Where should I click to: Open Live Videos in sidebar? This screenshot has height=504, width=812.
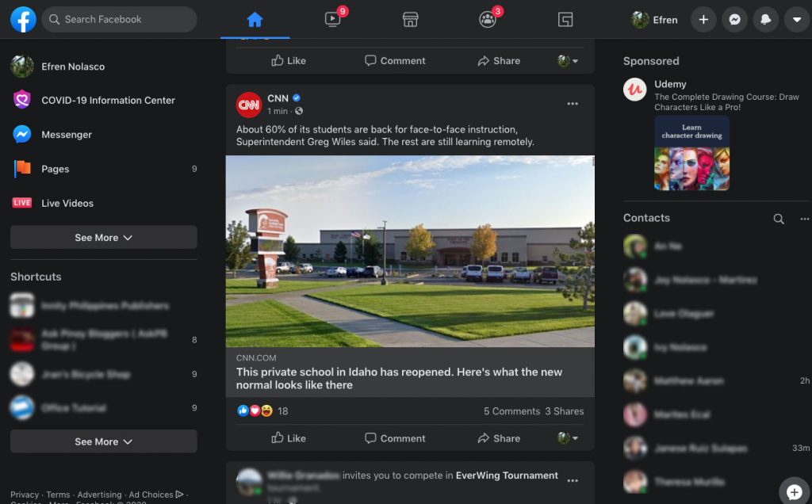(x=104, y=203)
